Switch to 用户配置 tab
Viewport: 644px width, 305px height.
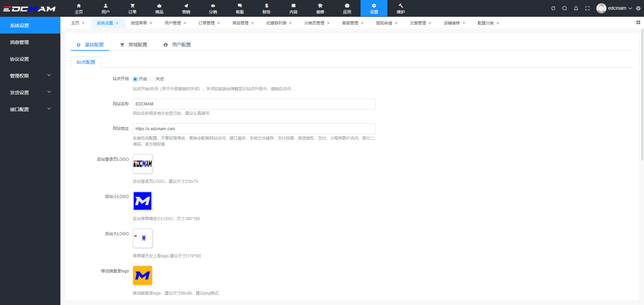(177, 45)
